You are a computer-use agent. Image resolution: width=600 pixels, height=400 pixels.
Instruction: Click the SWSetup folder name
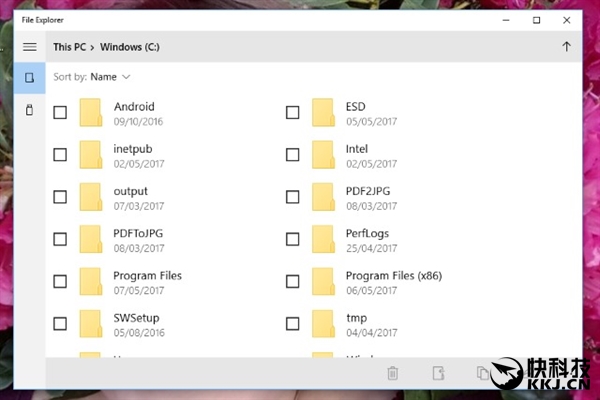(136, 318)
